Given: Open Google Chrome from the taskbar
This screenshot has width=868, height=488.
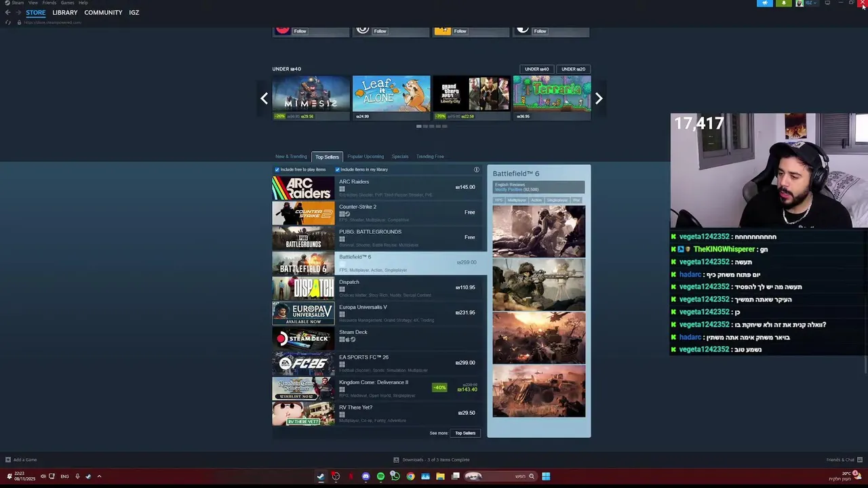Looking at the screenshot, I should coord(410,476).
